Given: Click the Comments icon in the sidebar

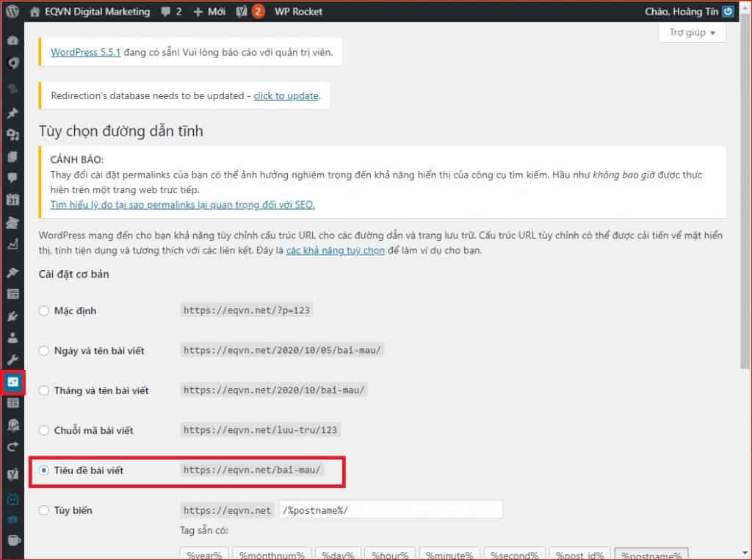Looking at the screenshot, I should coord(12,178).
